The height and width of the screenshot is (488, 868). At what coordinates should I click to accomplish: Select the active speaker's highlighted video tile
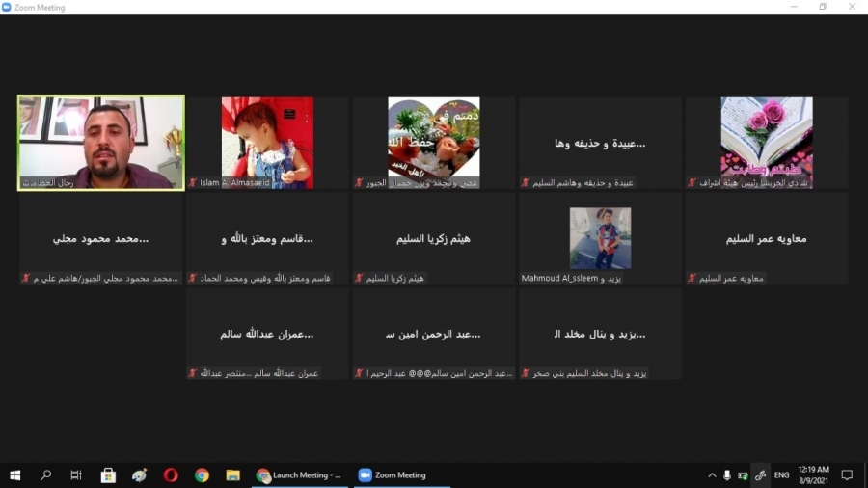point(101,142)
